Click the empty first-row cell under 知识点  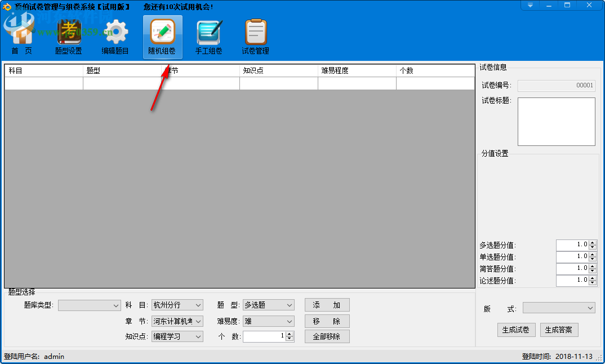point(279,83)
